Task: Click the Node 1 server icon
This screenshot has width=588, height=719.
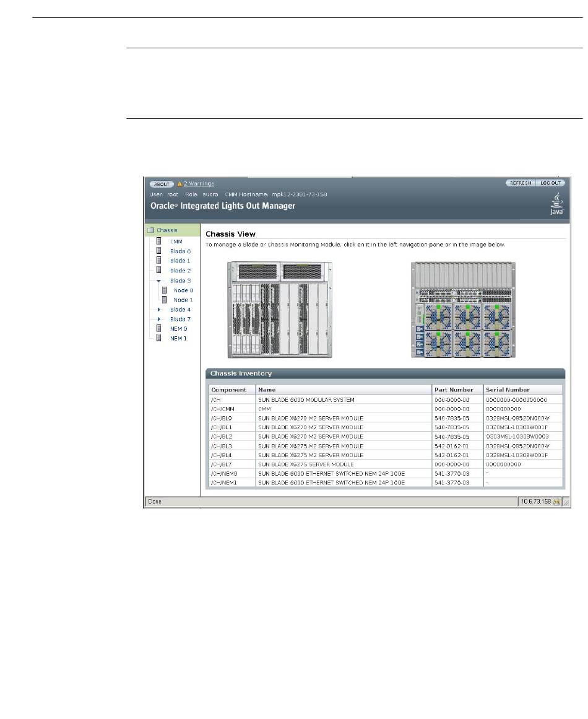Action: click(164, 300)
